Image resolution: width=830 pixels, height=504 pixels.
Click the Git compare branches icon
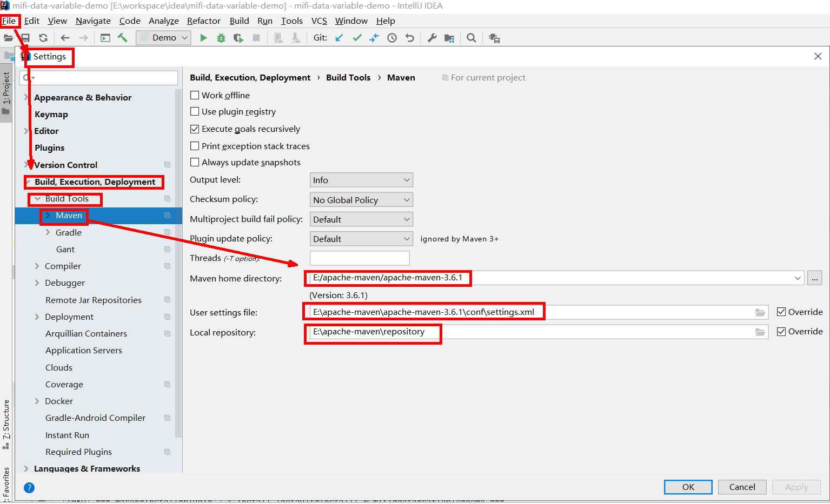click(x=374, y=38)
